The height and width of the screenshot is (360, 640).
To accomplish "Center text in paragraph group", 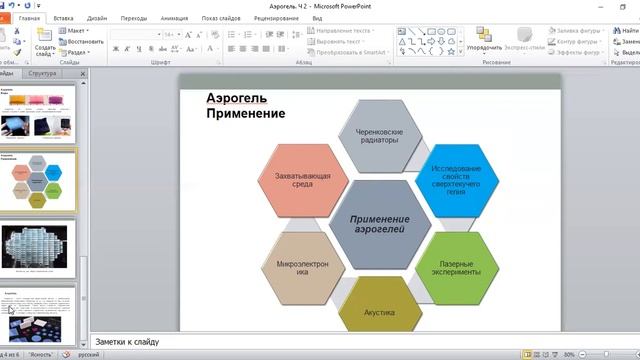I will [x=243, y=49].
